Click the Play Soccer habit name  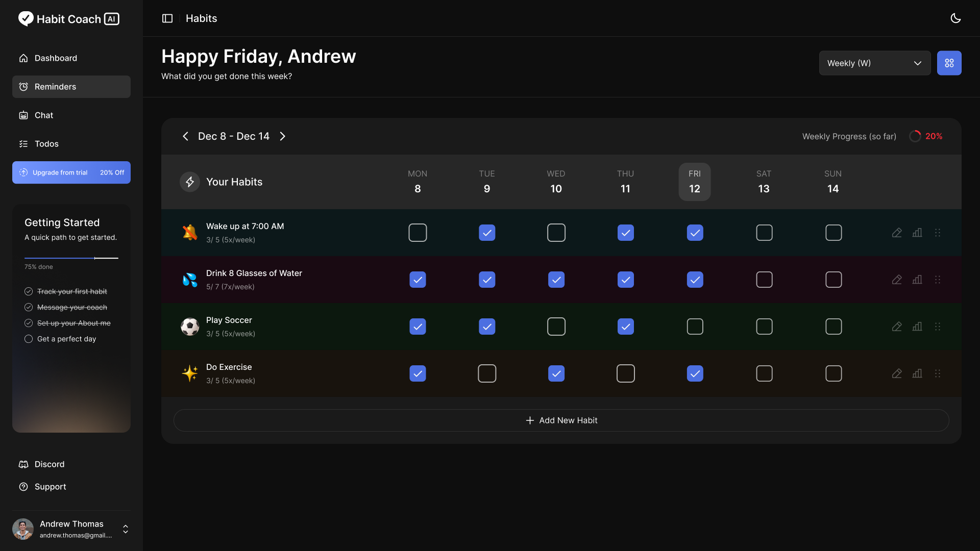coord(229,320)
